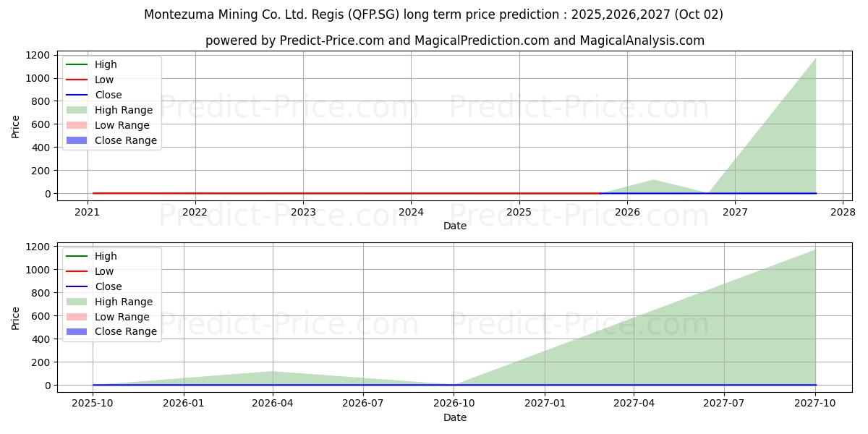
Task: Click the Price axis label of the bottom chart
Action: [16, 318]
